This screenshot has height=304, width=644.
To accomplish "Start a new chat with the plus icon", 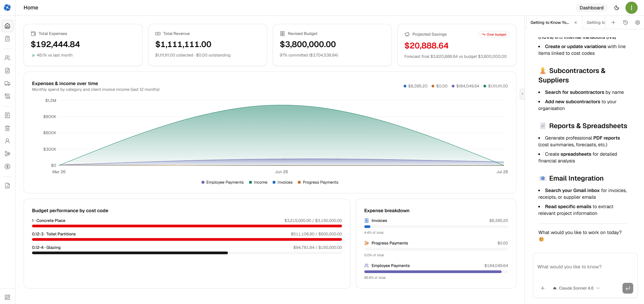I will point(613,23).
